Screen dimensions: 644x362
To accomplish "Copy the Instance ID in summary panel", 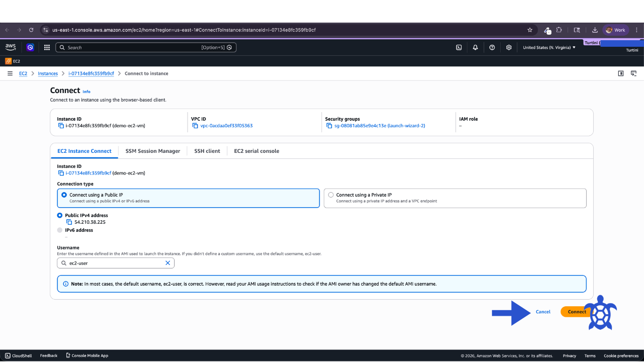I will point(61,126).
